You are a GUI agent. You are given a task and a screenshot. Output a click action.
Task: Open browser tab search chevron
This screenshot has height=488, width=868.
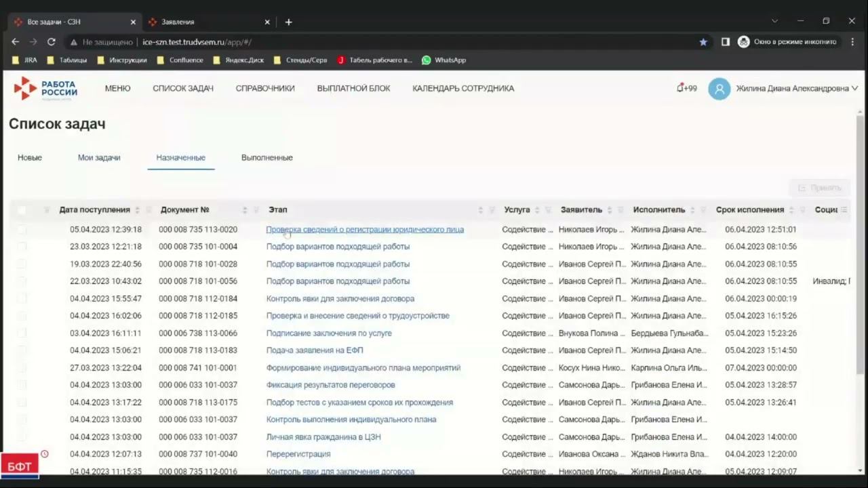pos(775,21)
